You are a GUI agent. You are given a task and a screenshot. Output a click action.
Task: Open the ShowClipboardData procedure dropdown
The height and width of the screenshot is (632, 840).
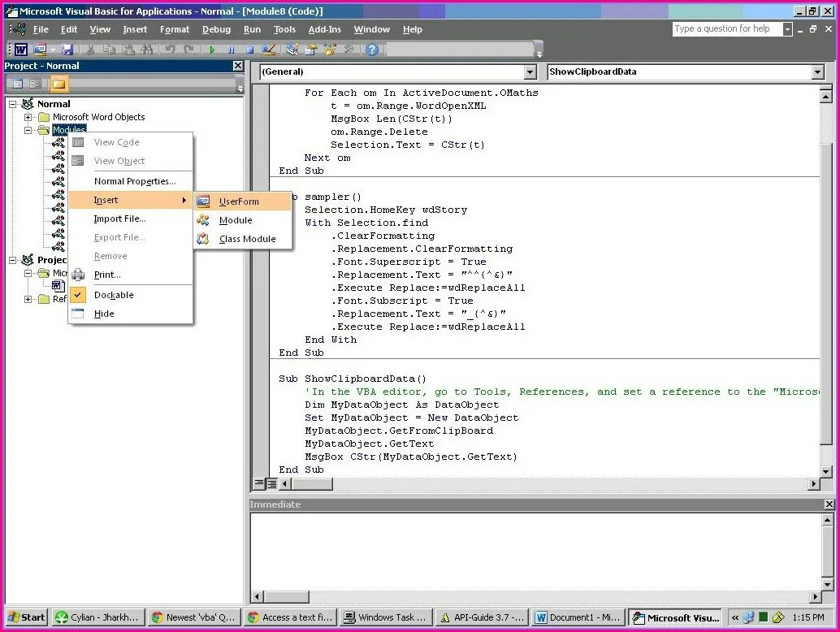817,71
